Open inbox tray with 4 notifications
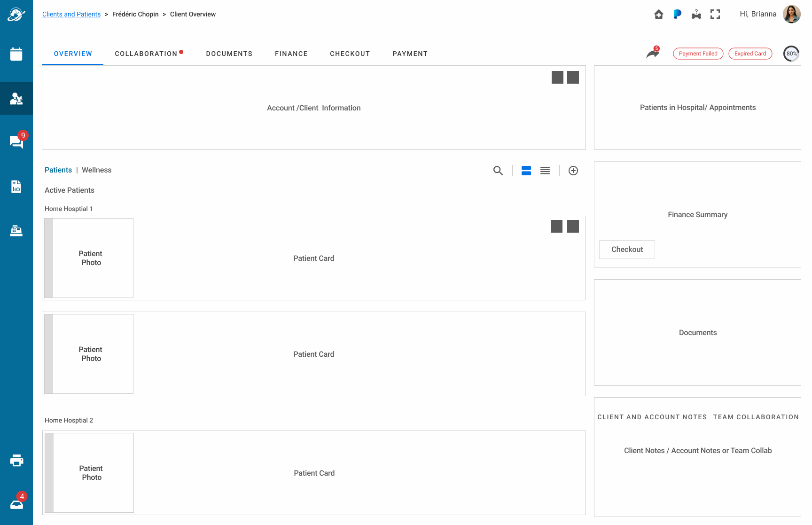The height and width of the screenshot is (525, 812). tap(16, 504)
